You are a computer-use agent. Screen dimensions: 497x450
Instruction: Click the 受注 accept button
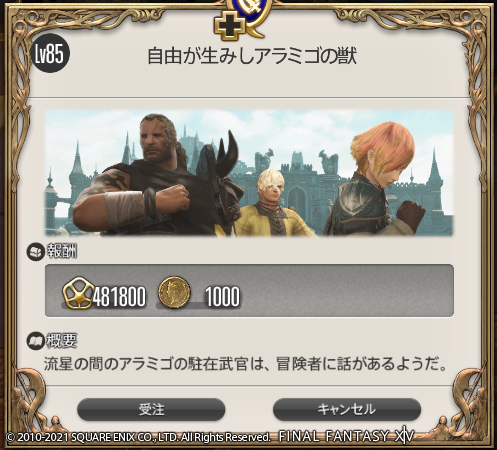[x=151, y=409]
